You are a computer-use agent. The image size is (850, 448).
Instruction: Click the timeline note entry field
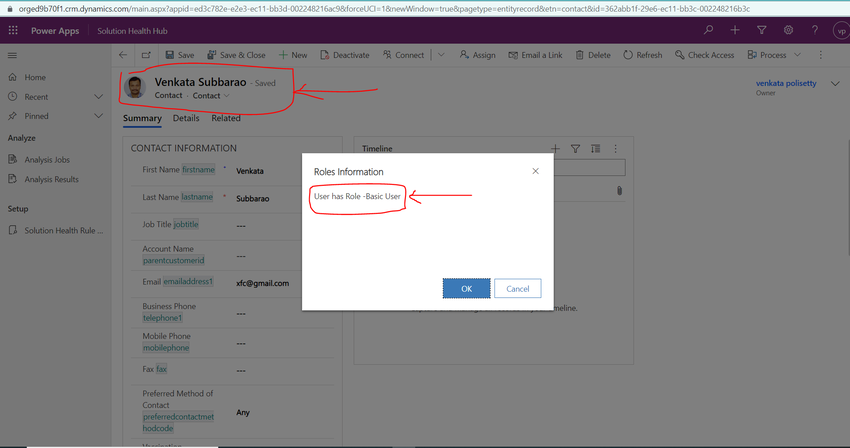(589, 168)
